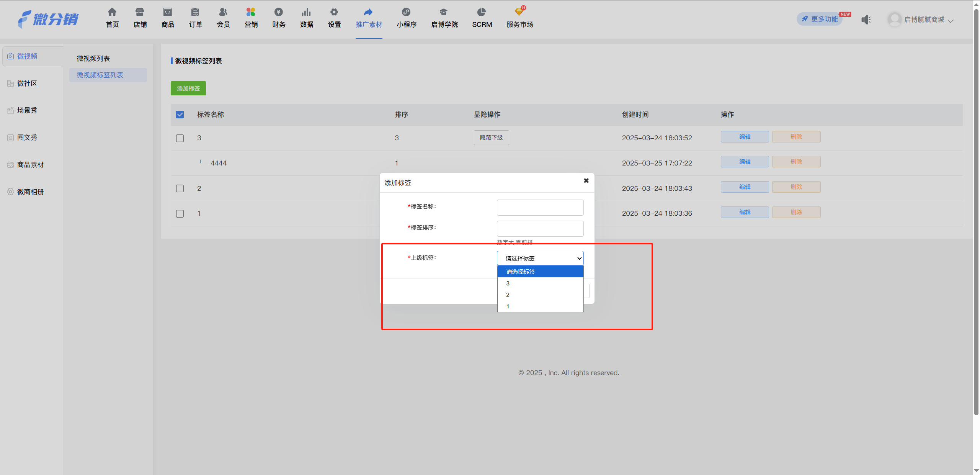Screen dimensions: 980x475
Task: Open the 服务市场 diamond icon
Action: point(519,11)
